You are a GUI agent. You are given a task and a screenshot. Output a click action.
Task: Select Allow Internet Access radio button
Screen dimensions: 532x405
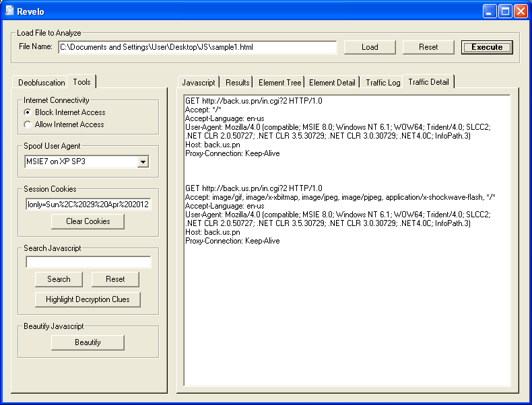[28, 124]
